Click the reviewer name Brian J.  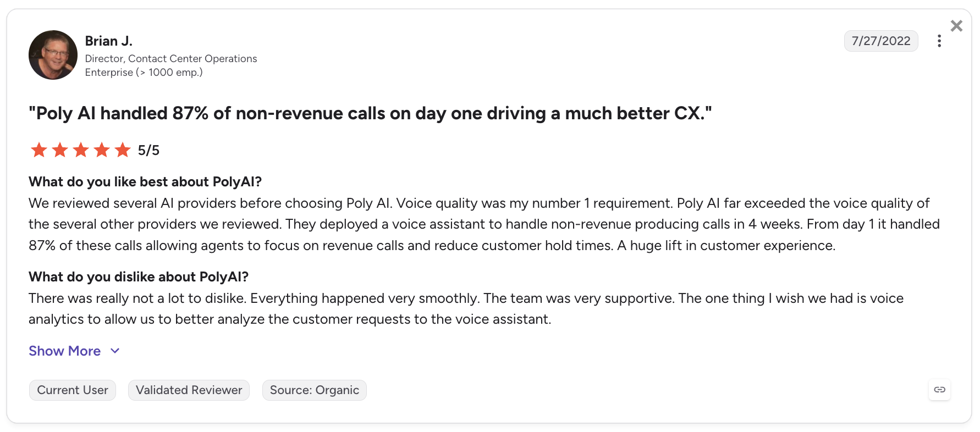click(x=109, y=41)
